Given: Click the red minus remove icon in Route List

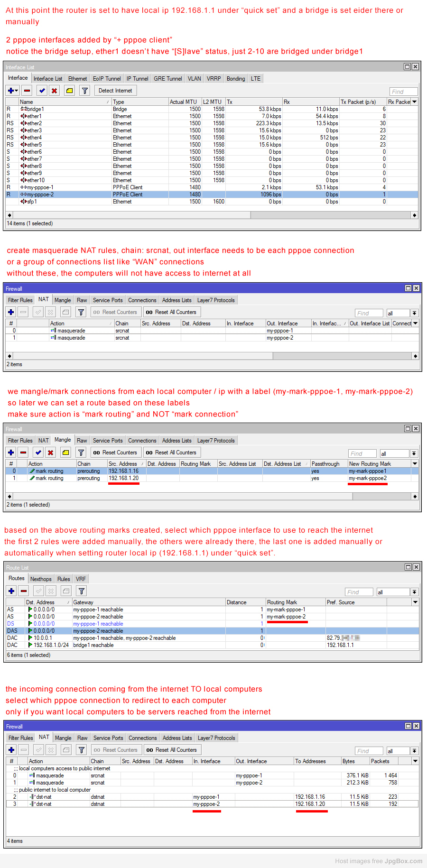Looking at the screenshot, I should click(24, 591).
